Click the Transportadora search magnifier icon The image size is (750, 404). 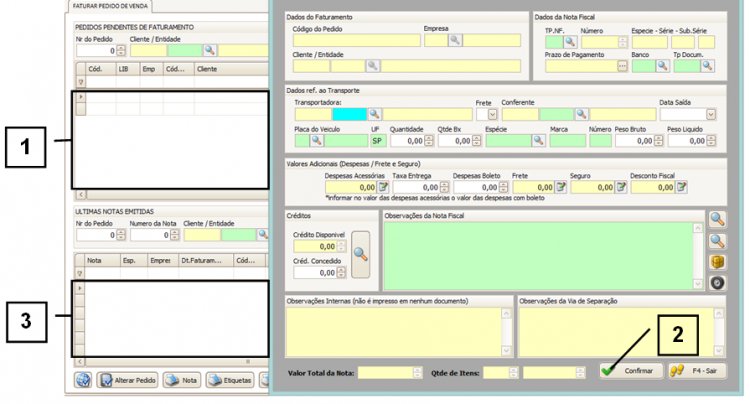[376, 115]
